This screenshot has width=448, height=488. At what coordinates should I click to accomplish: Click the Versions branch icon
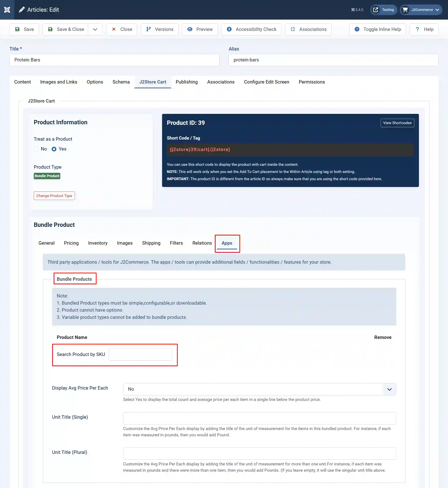[x=149, y=29]
